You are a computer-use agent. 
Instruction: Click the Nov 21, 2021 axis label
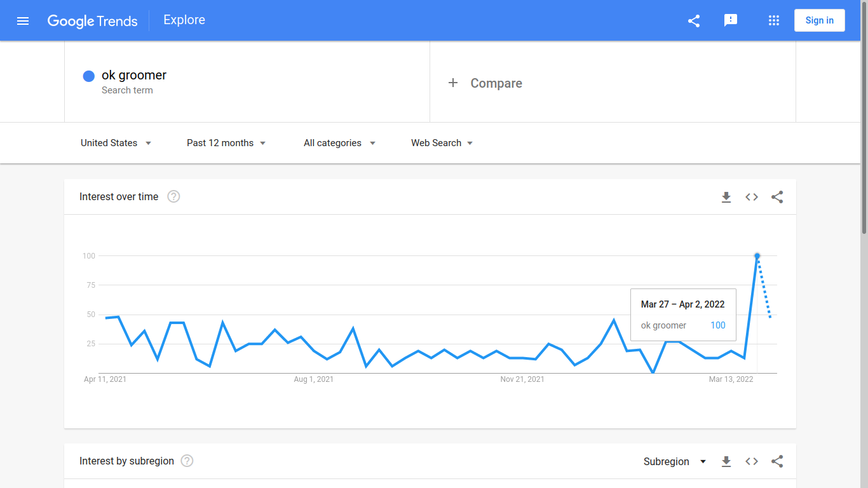click(522, 379)
